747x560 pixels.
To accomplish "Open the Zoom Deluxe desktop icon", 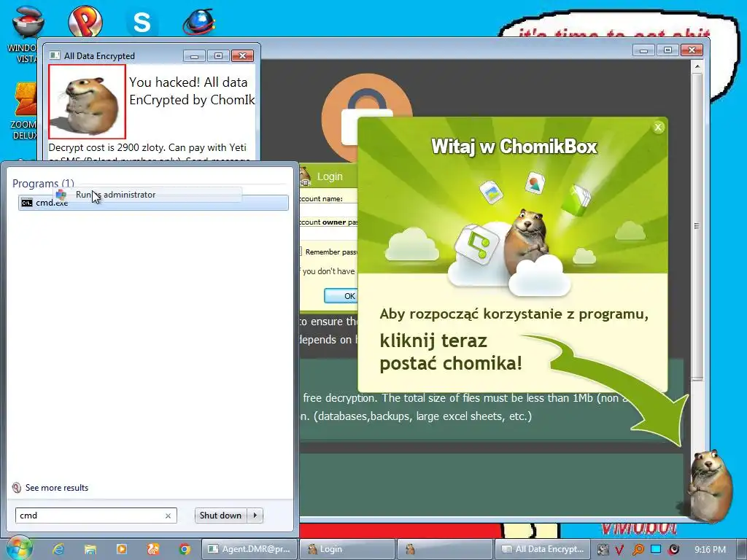I will pos(24,112).
